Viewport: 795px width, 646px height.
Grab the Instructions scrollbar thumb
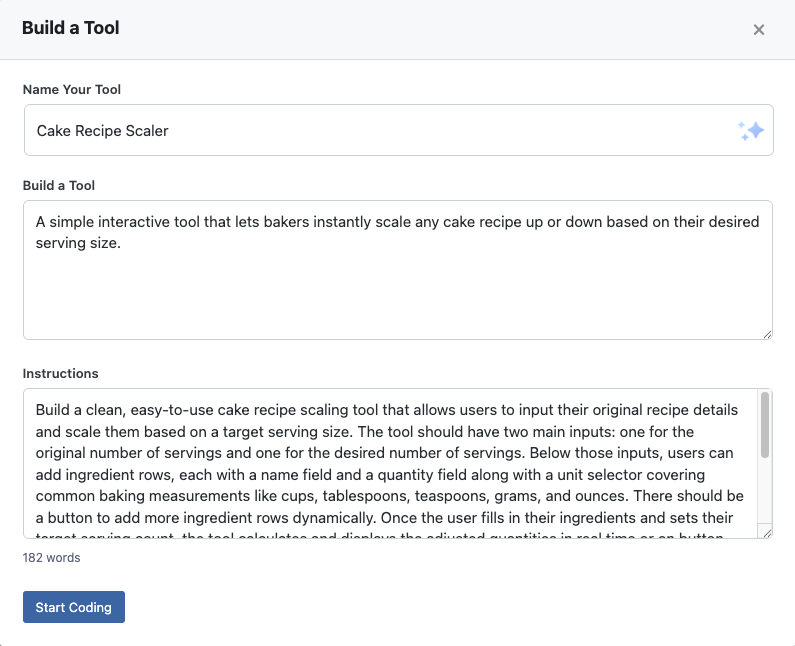(x=765, y=425)
